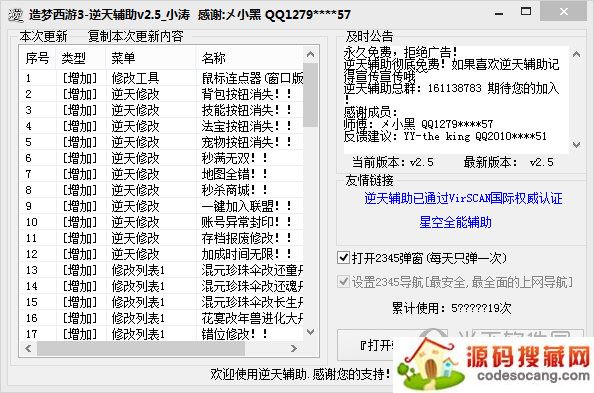Select row 1 鼠标连点器
The width and height of the screenshot is (594, 393).
[162, 78]
